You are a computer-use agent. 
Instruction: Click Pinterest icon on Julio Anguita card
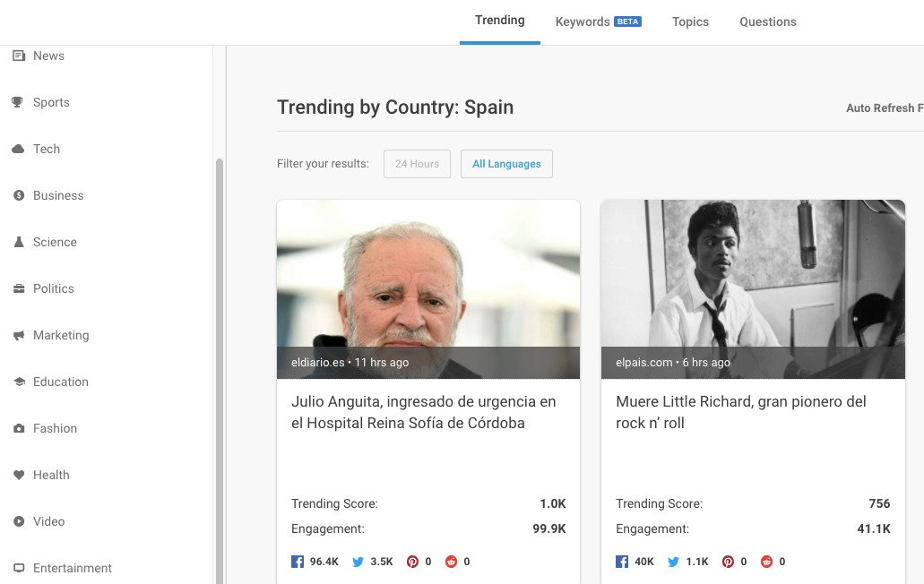412,562
